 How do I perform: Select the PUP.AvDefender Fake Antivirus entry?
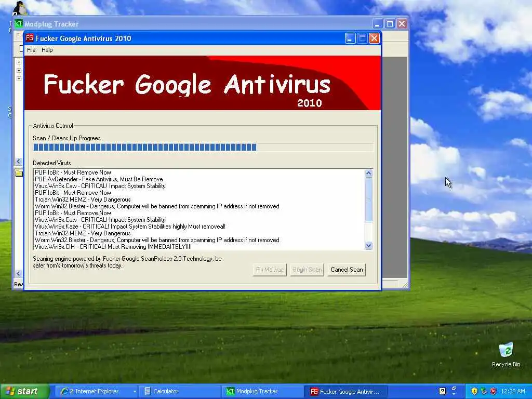(99, 179)
